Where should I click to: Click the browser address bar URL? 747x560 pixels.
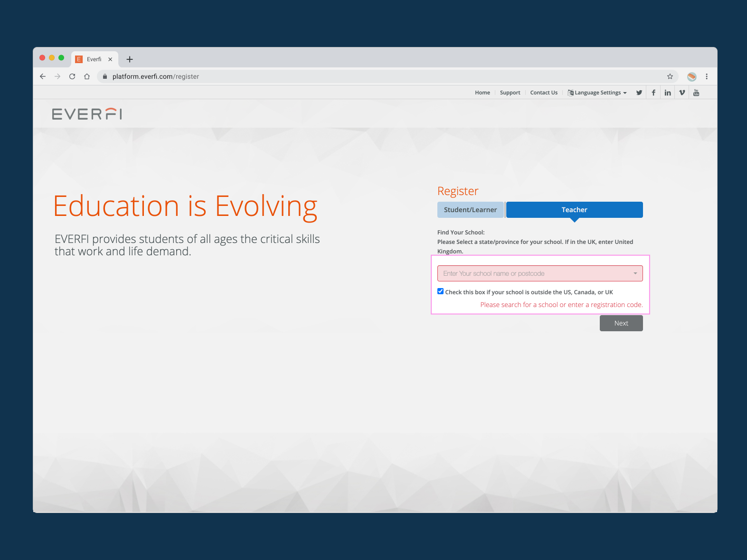156,76
